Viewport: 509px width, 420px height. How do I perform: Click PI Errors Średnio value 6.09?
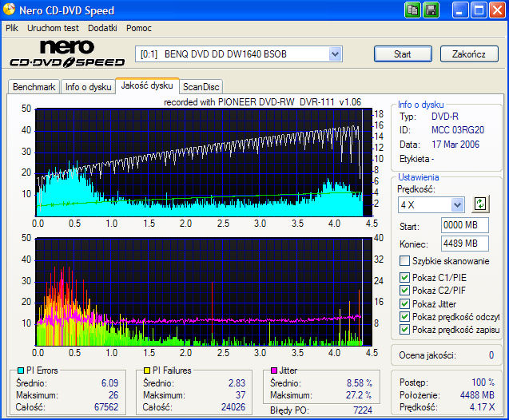(x=109, y=383)
